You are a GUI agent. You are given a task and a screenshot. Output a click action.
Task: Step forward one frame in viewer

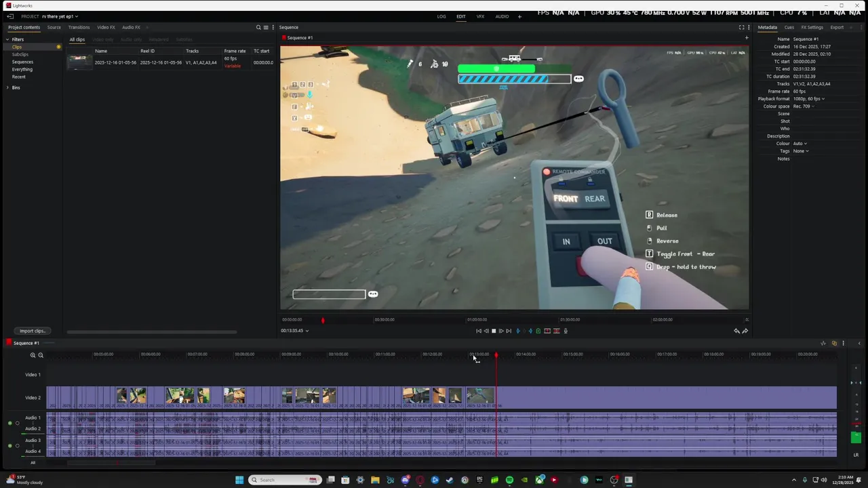pyautogui.click(x=501, y=331)
